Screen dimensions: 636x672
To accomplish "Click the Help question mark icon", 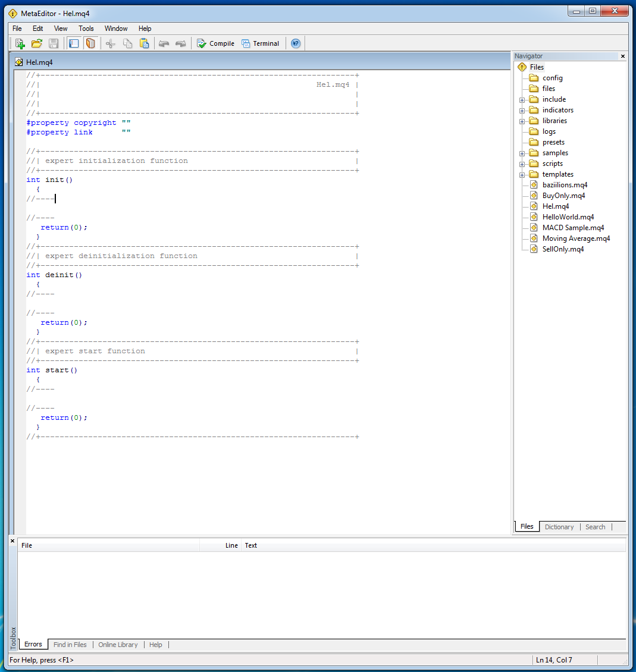I will click(296, 43).
